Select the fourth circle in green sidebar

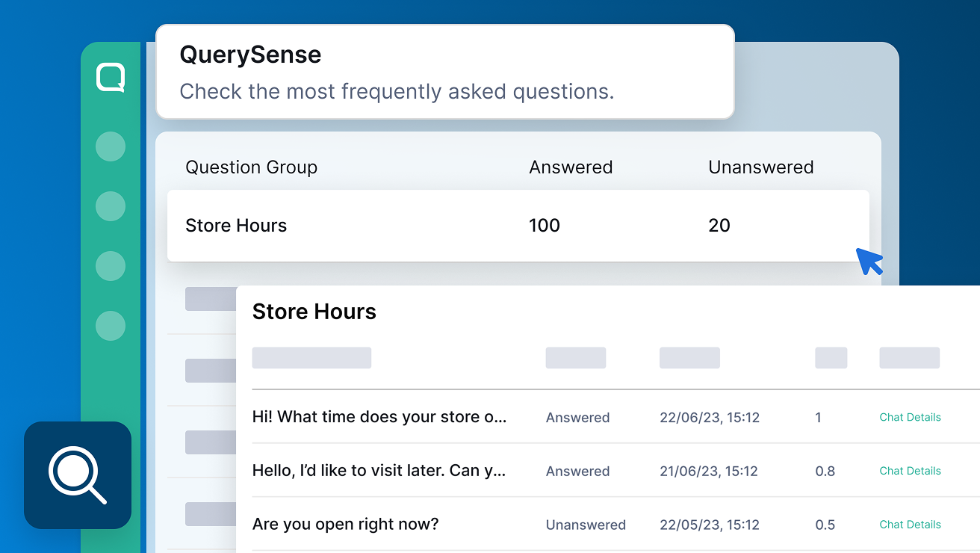[x=111, y=326]
